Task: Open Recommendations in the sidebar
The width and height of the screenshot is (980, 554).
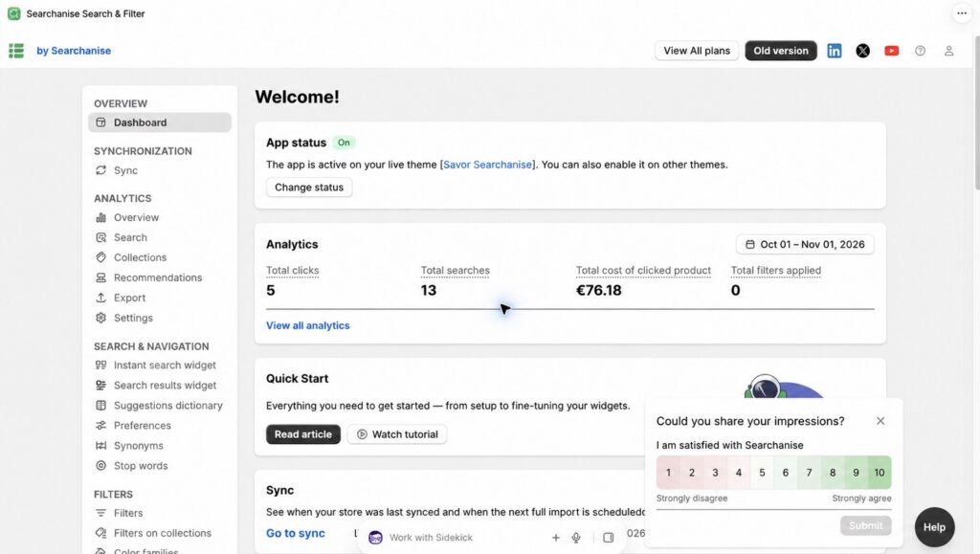Action: point(160,277)
